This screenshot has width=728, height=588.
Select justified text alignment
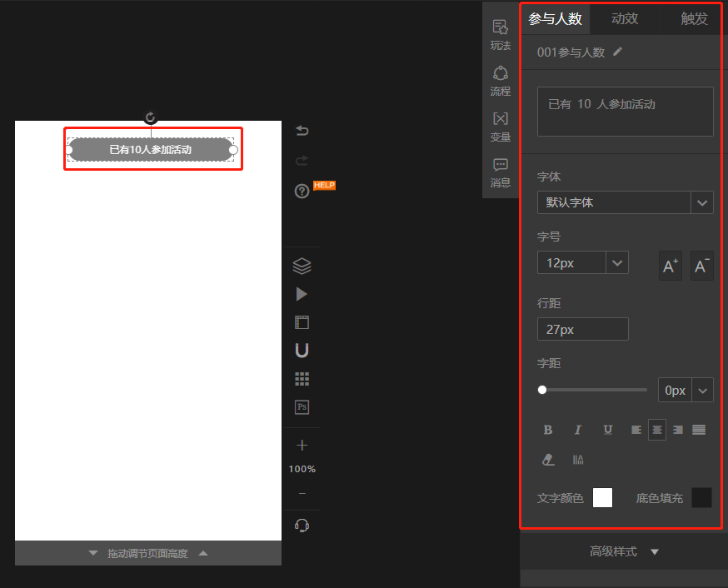click(699, 430)
